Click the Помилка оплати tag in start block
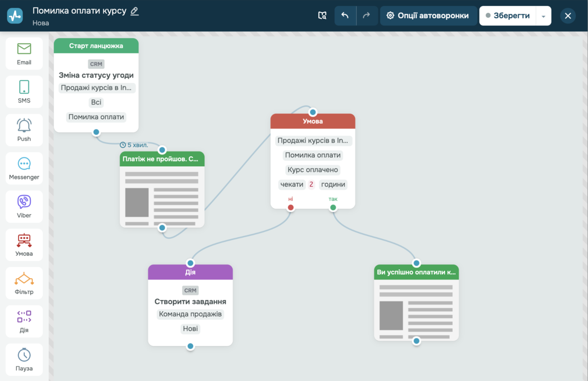Viewport: 588px width, 381px height. point(96,117)
